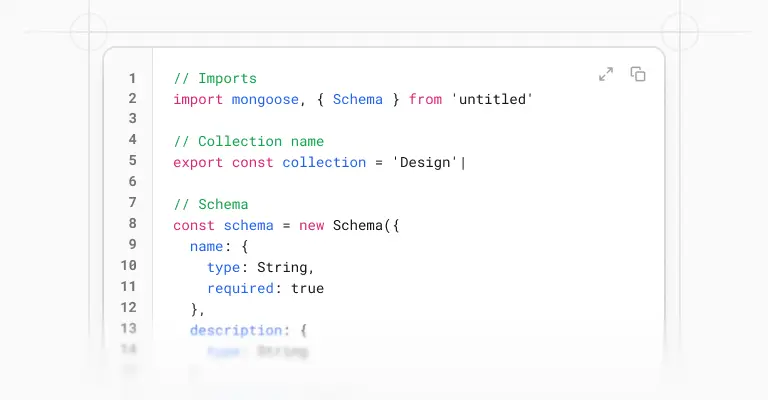The width and height of the screenshot is (768, 400).
Task: Click the 'true' value on line 11
Action: 308,288
